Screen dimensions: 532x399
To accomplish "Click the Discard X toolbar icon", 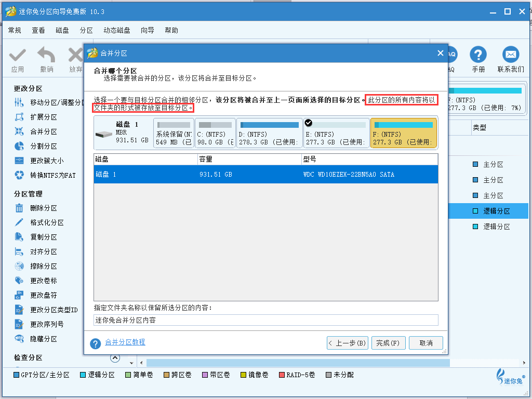I will (75, 55).
